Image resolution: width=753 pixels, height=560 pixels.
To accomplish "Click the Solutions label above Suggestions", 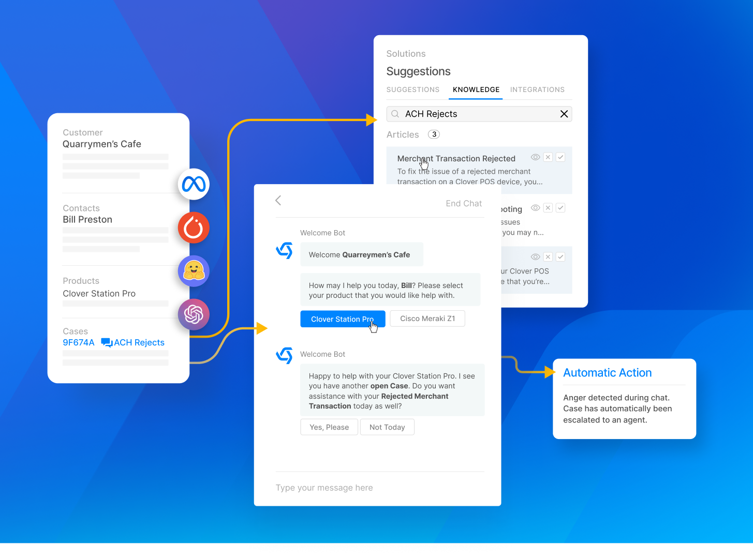I will (406, 54).
